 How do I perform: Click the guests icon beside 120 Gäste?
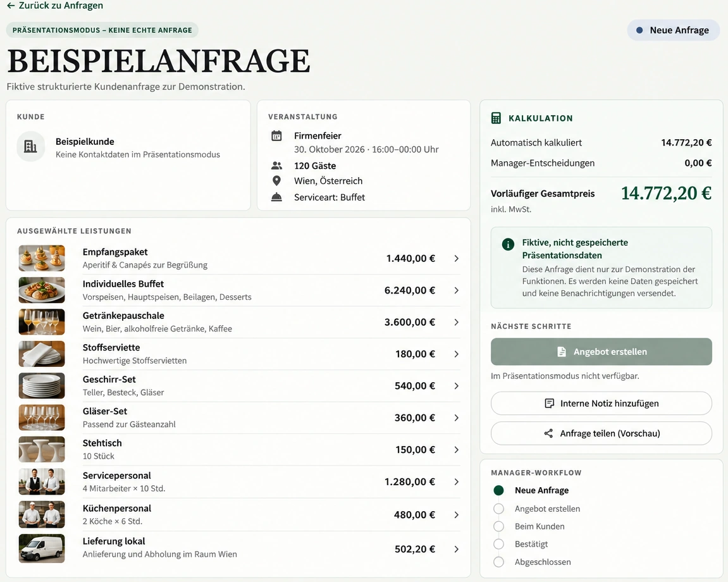pos(276,165)
